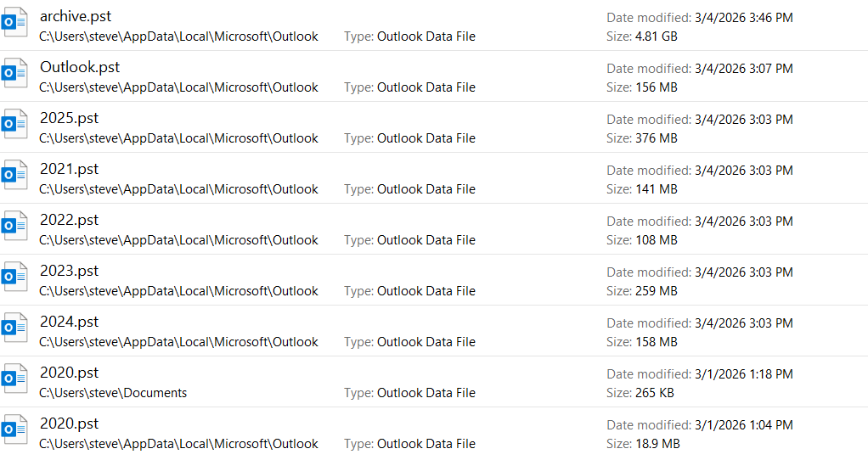This screenshot has width=868, height=460.
Task: Click Size: 108 MB text
Action: (x=641, y=240)
